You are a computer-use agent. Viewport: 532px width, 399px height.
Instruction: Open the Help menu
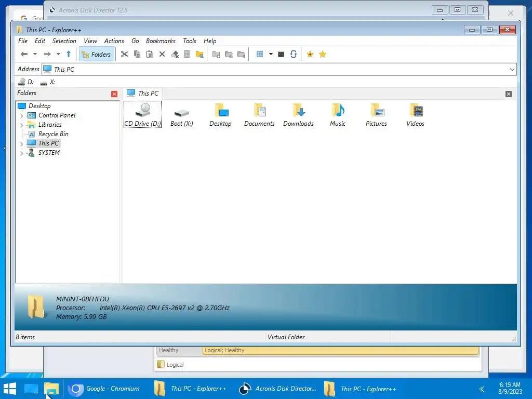210,41
